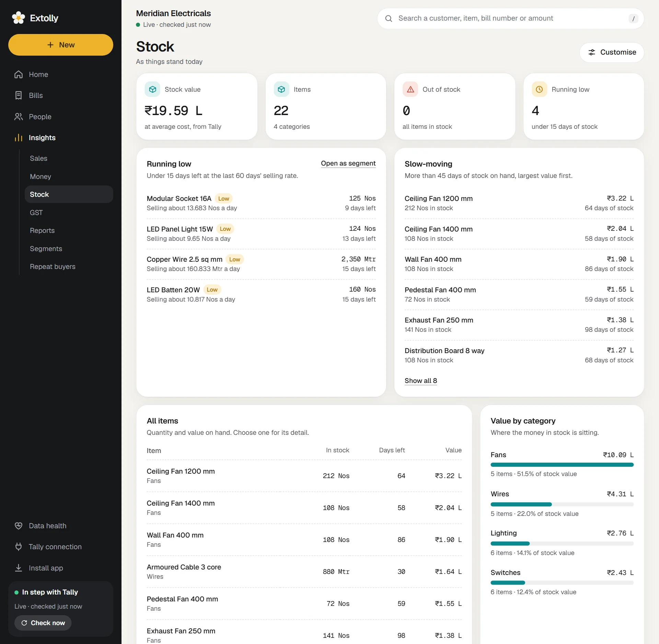Open Running low as segment link
659x644 pixels.
pos(348,163)
